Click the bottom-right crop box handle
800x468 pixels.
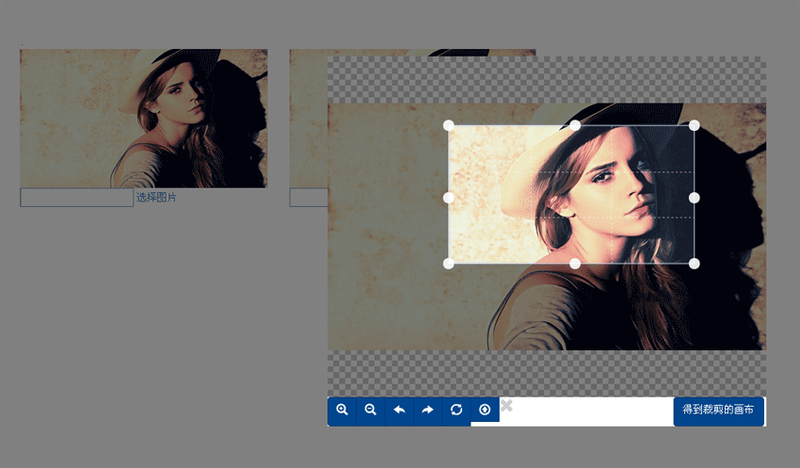pos(694,263)
